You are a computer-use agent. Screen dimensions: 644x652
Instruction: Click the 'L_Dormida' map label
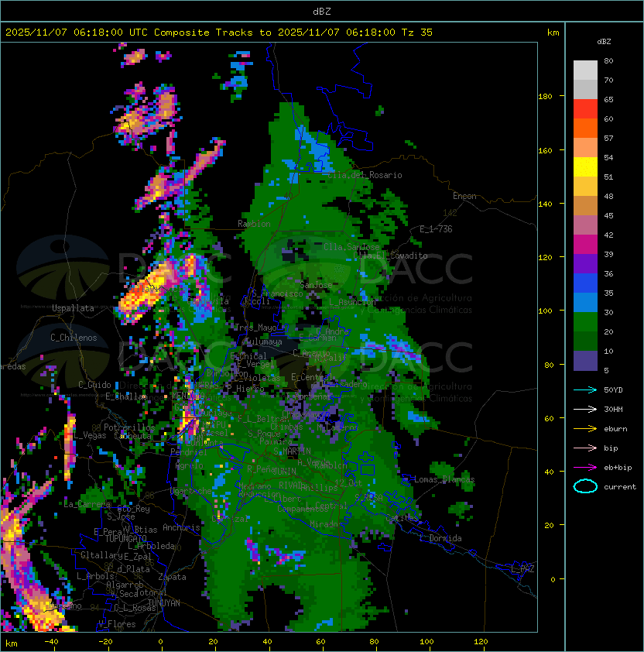tap(440, 538)
